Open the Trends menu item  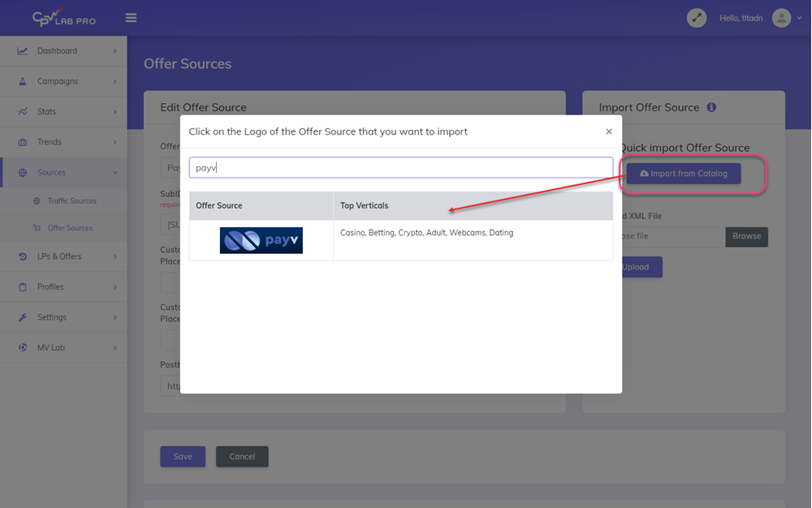pos(63,142)
